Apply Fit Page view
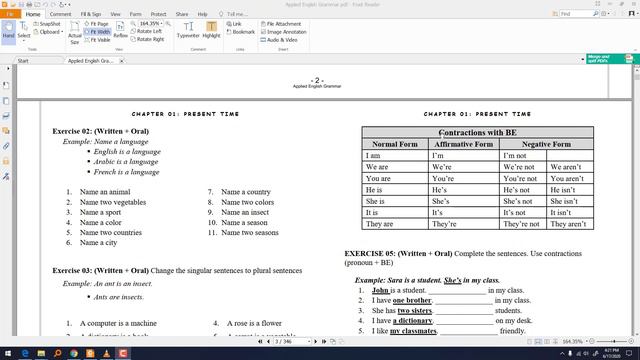640x360 pixels. [x=96, y=24]
